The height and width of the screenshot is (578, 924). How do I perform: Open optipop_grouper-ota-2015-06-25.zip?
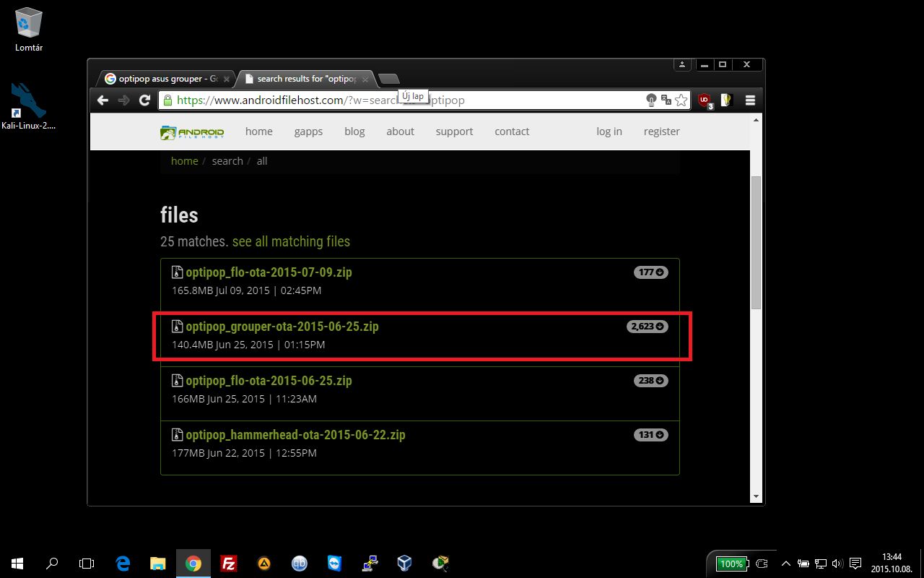click(x=282, y=327)
